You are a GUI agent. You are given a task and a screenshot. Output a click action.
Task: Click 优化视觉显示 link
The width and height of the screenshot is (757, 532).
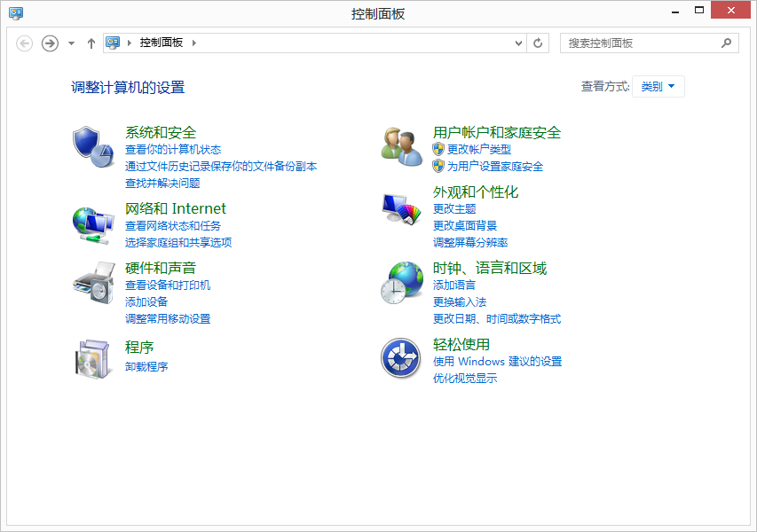(465, 378)
